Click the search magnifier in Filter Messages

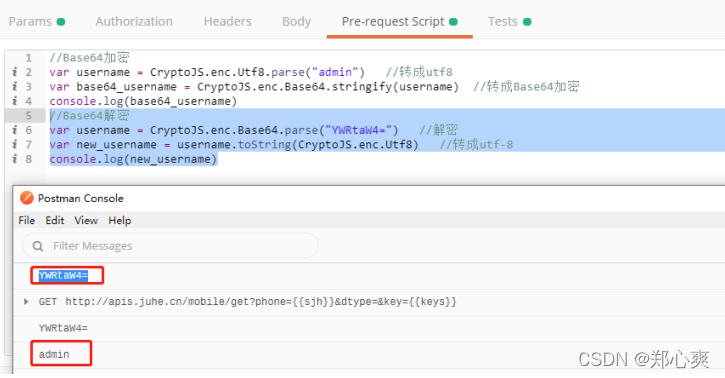[x=38, y=246]
